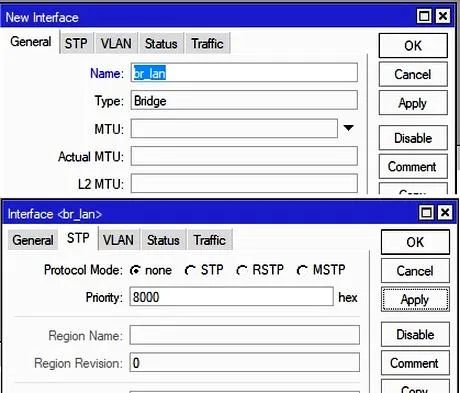Maximize the New Interface window
Image resolution: width=460 pixels, height=393 pixels.
424,16
